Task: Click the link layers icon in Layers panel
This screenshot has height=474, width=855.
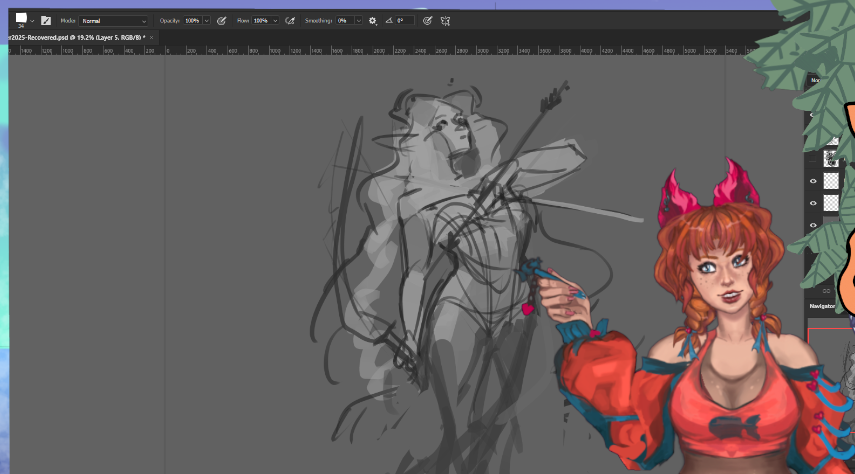Action: [826, 291]
